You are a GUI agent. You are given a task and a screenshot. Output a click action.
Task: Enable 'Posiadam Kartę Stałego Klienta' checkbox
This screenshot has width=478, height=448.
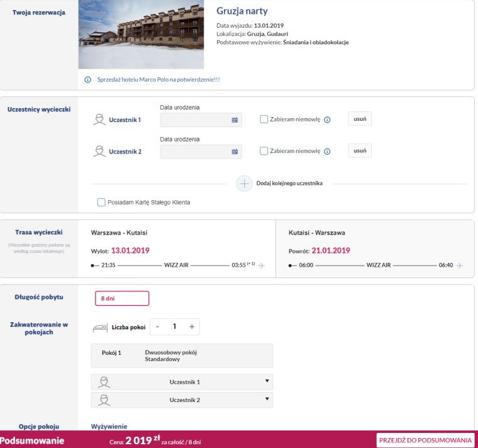pos(101,202)
